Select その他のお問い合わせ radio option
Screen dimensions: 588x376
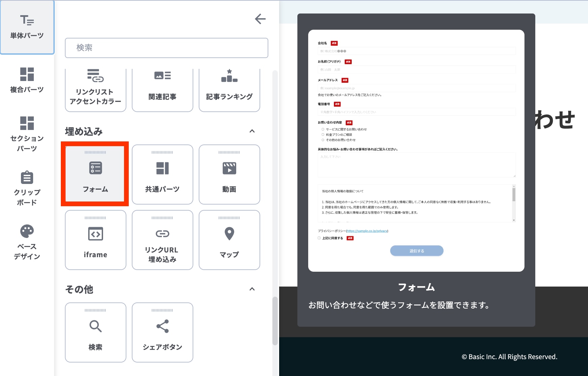(x=323, y=140)
